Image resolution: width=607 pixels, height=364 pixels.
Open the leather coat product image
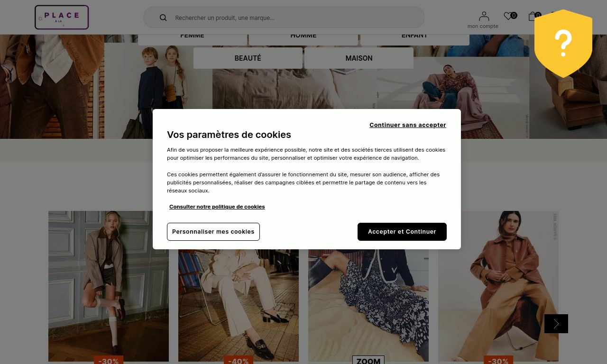[x=498, y=286]
